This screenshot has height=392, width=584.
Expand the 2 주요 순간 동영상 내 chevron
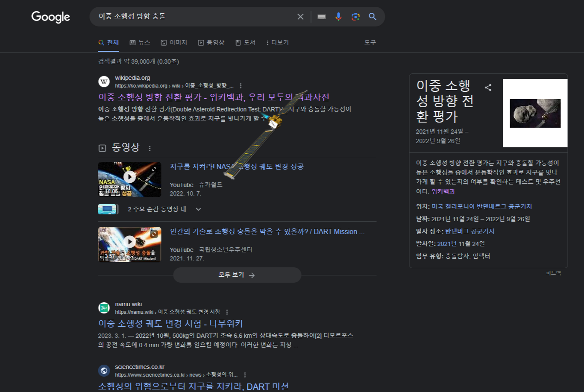[198, 209]
